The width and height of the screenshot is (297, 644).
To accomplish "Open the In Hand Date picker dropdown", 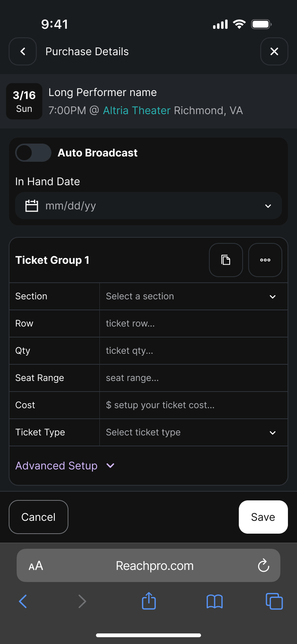I will click(268, 206).
